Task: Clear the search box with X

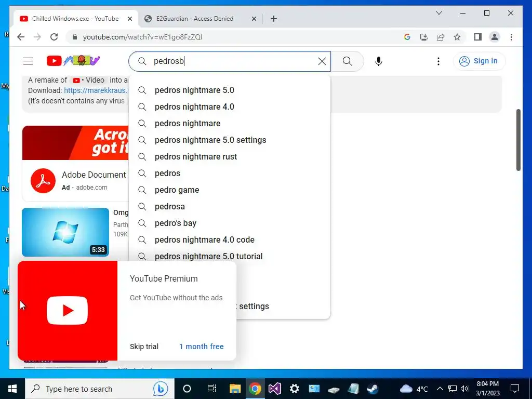Action: point(322,61)
